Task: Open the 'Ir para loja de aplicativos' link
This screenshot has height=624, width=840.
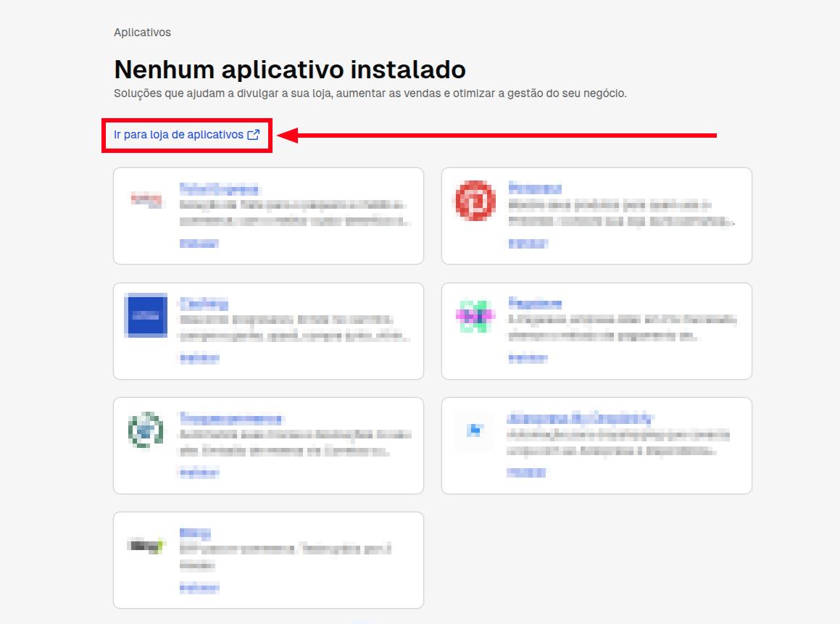Action: pos(186,135)
